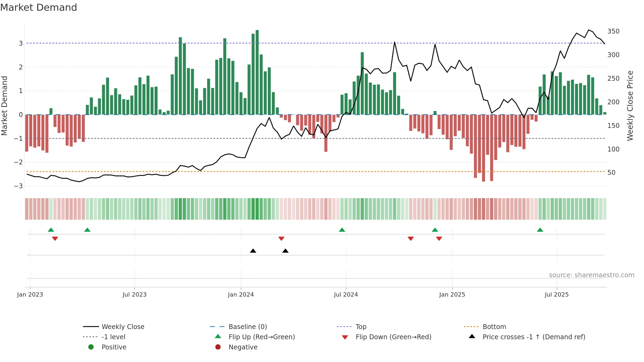Select the green flip-up marker near June 2025

[x=540, y=230]
